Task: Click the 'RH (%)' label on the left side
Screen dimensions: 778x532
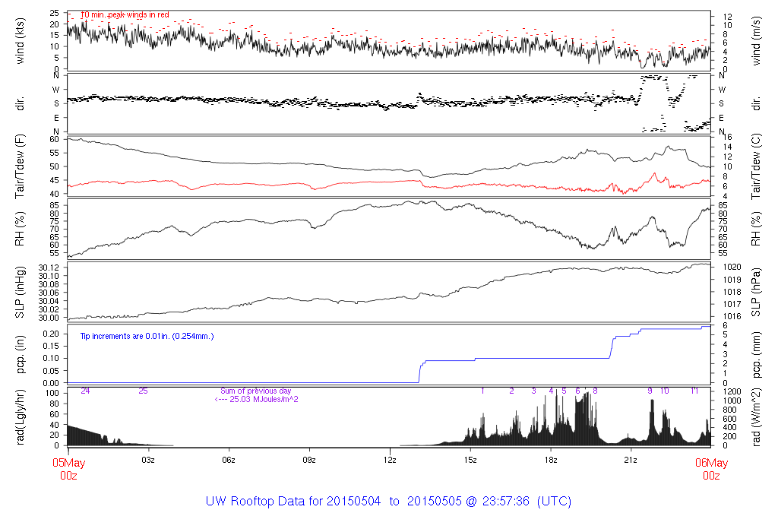Action: pos(20,229)
